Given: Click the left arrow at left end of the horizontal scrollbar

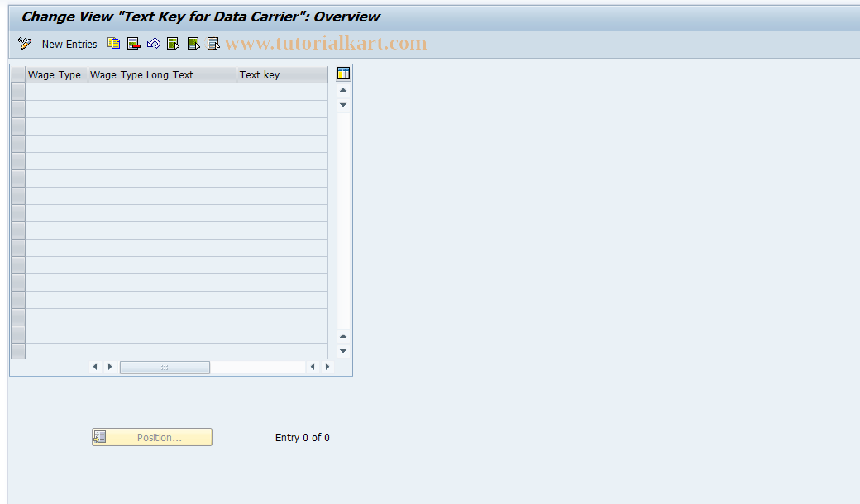Looking at the screenshot, I should click(x=95, y=367).
